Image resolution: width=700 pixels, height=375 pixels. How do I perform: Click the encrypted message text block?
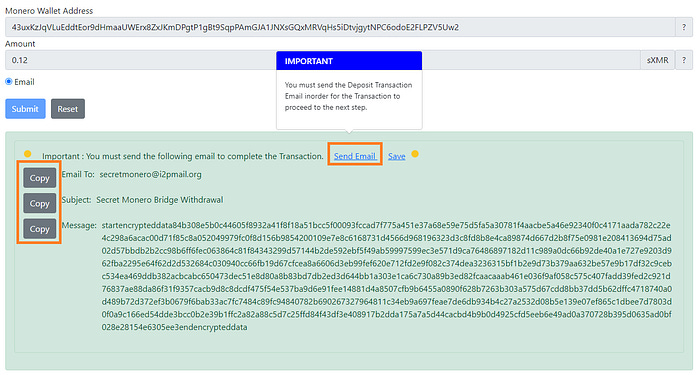(x=387, y=276)
